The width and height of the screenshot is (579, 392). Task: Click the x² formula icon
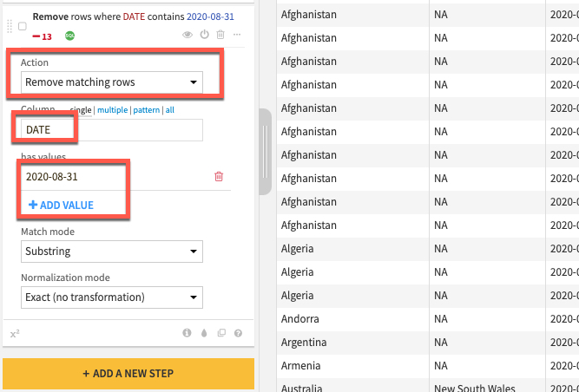15,333
